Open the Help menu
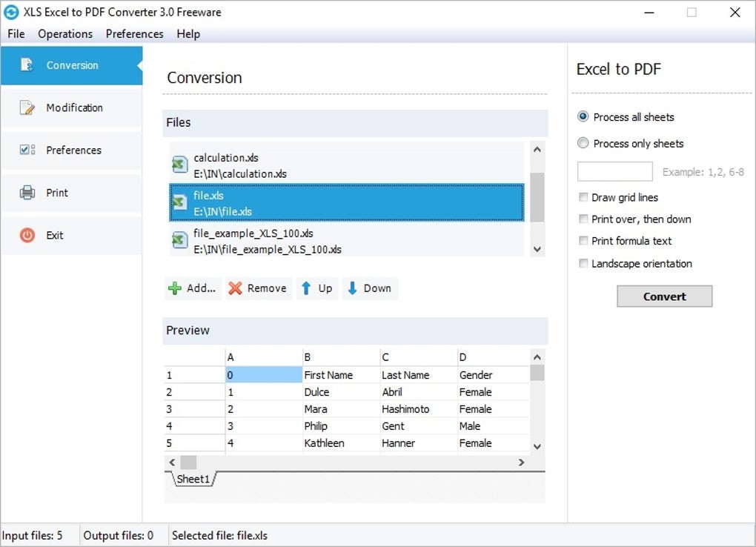Image resolution: width=756 pixels, height=547 pixels. coord(188,34)
